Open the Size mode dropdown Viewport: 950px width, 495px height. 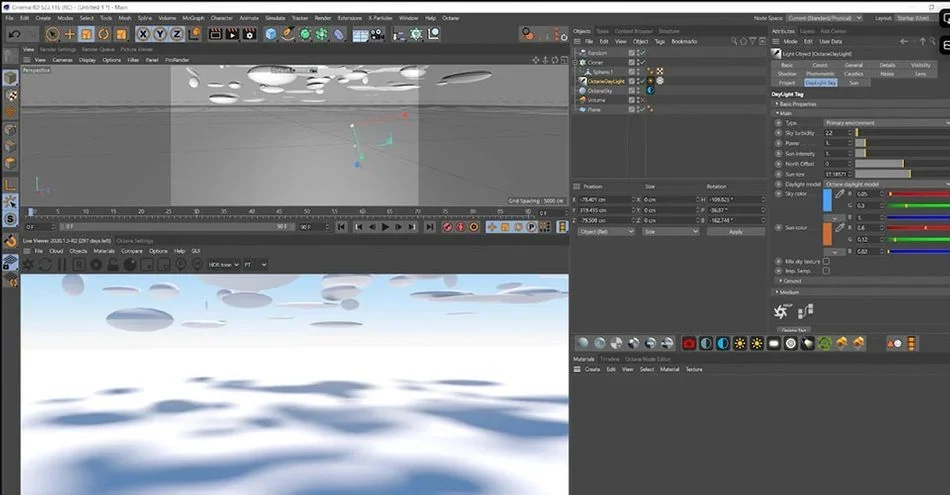[x=670, y=231]
